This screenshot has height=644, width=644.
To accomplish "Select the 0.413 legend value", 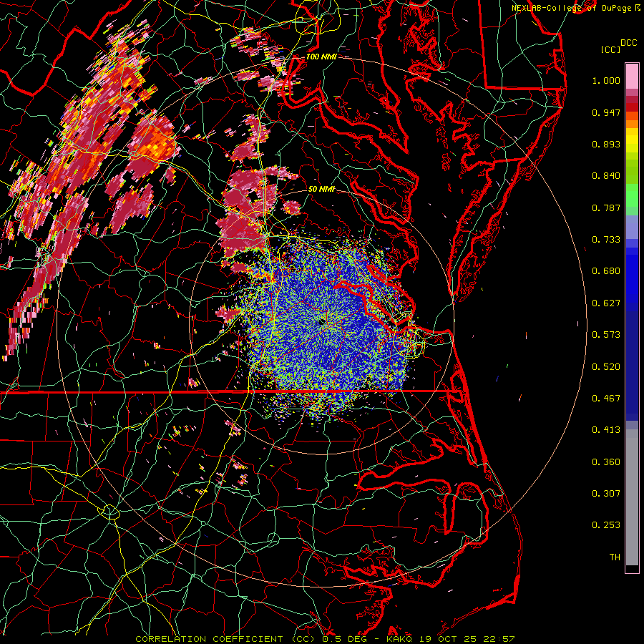I will [606, 430].
